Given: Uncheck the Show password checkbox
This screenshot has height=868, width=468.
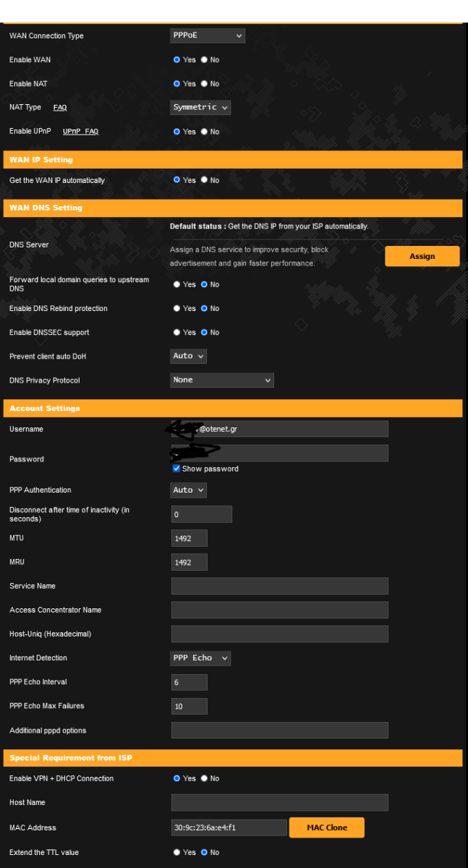Looking at the screenshot, I should click(x=176, y=469).
